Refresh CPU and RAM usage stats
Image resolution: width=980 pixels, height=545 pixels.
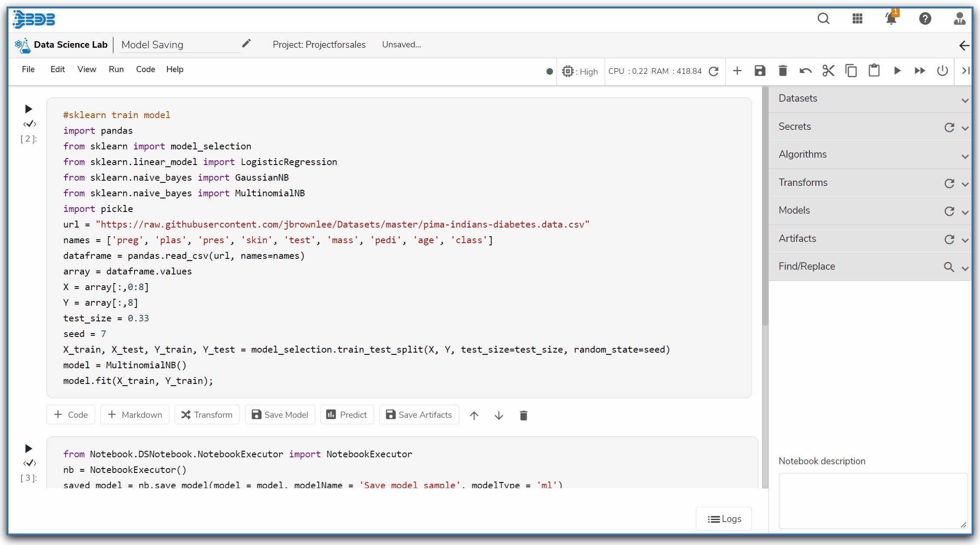coord(713,71)
